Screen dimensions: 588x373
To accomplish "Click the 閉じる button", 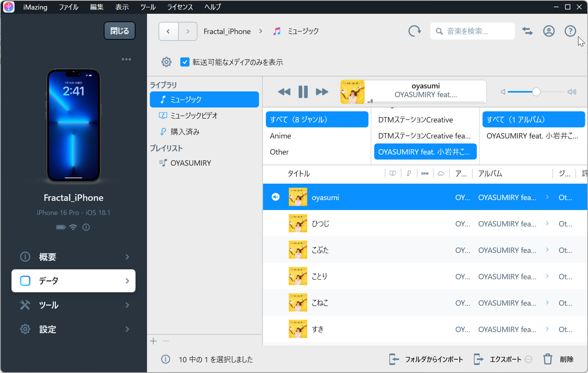I will click(x=119, y=31).
